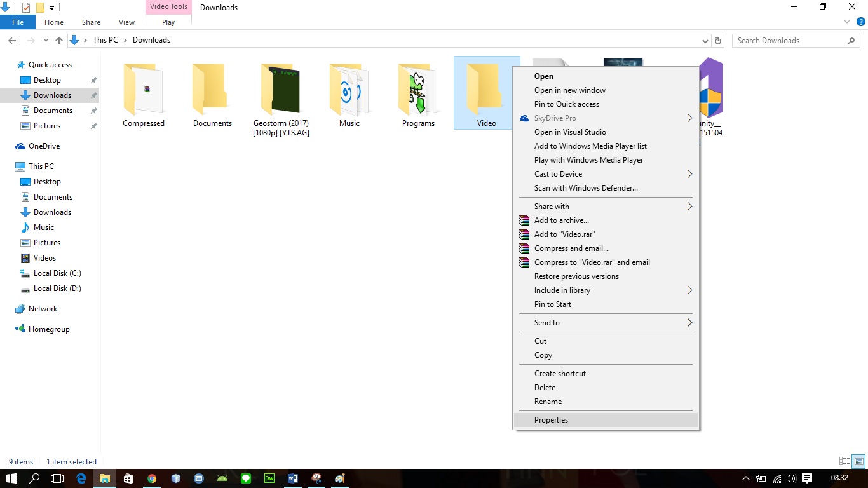This screenshot has height=488, width=868.
Task: Switch to Large icons view in status bar
Action: 858,461
